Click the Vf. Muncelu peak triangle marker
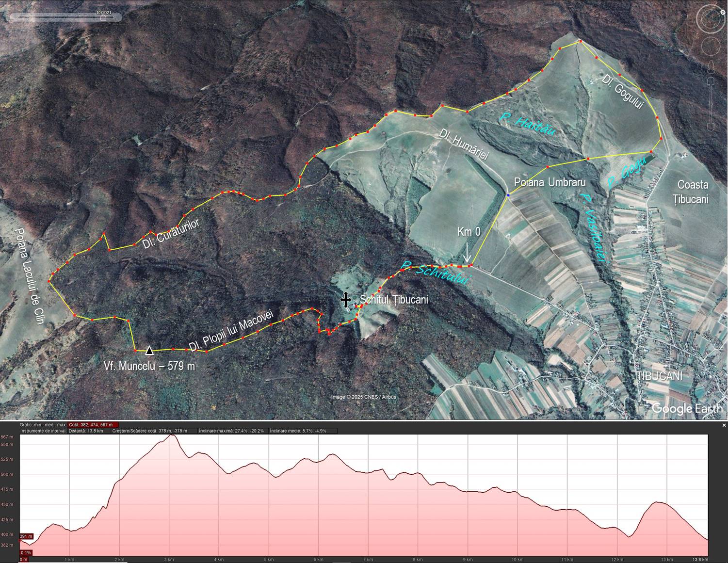The width and height of the screenshot is (728, 563). click(x=149, y=350)
